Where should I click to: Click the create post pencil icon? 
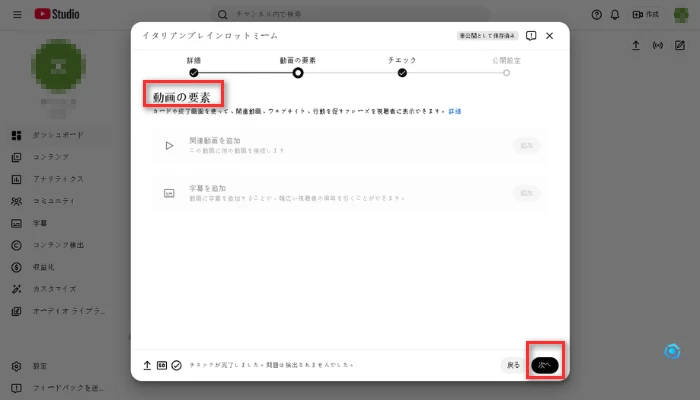(x=679, y=45)
